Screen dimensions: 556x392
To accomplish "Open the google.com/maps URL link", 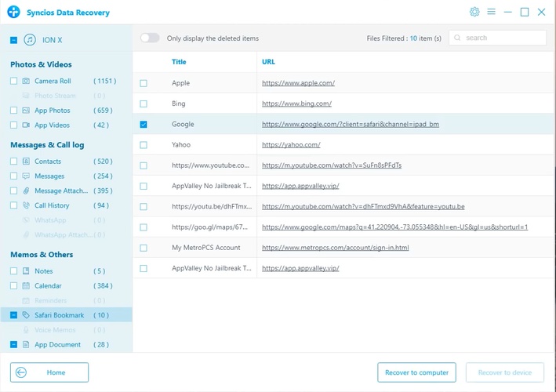I will (395, 227).
